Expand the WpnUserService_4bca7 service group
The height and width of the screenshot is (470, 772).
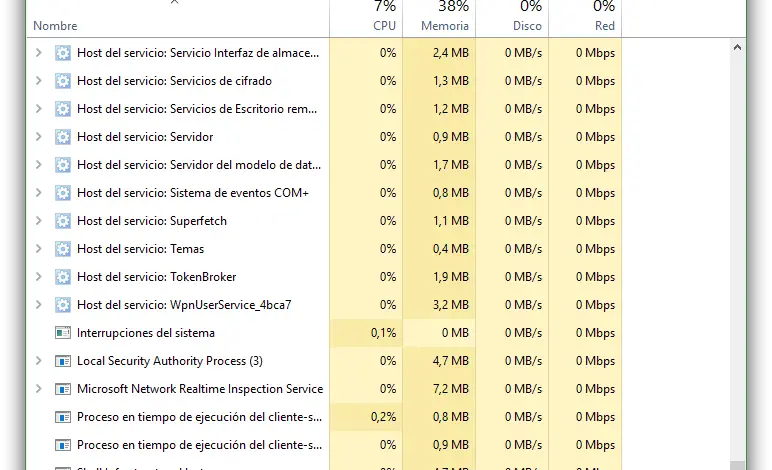click(38, 305)
